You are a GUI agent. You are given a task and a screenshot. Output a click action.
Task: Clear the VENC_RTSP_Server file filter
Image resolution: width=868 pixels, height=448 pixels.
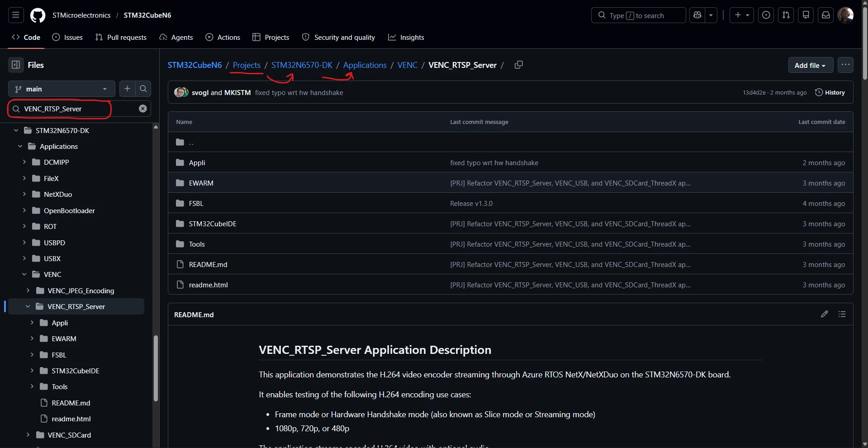click(143, 109)
